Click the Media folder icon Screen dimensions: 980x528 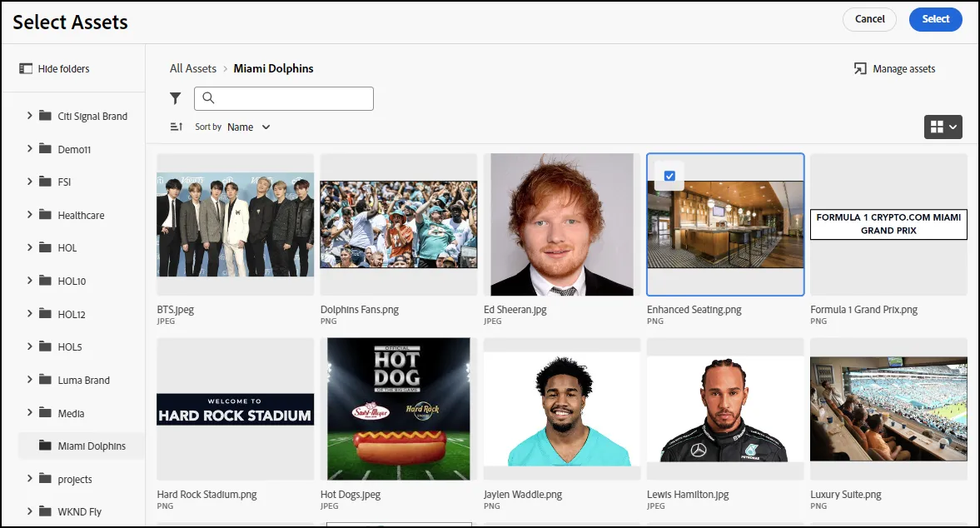45,412
